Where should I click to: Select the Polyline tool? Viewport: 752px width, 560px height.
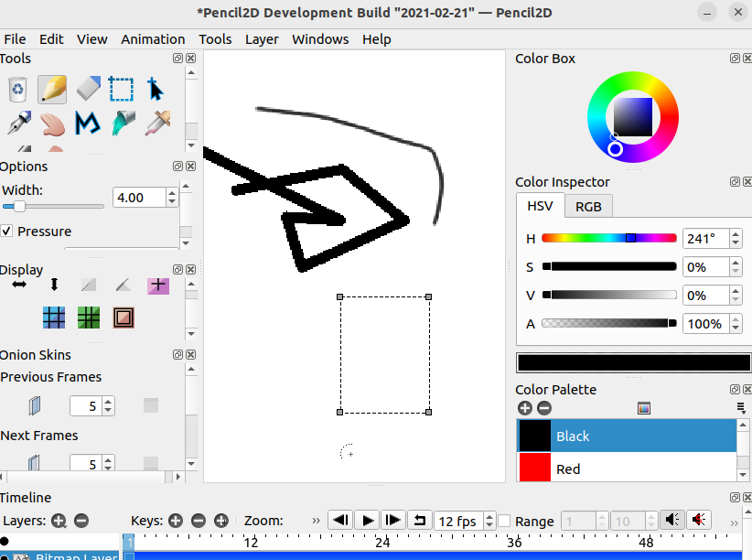click(88, 123)
